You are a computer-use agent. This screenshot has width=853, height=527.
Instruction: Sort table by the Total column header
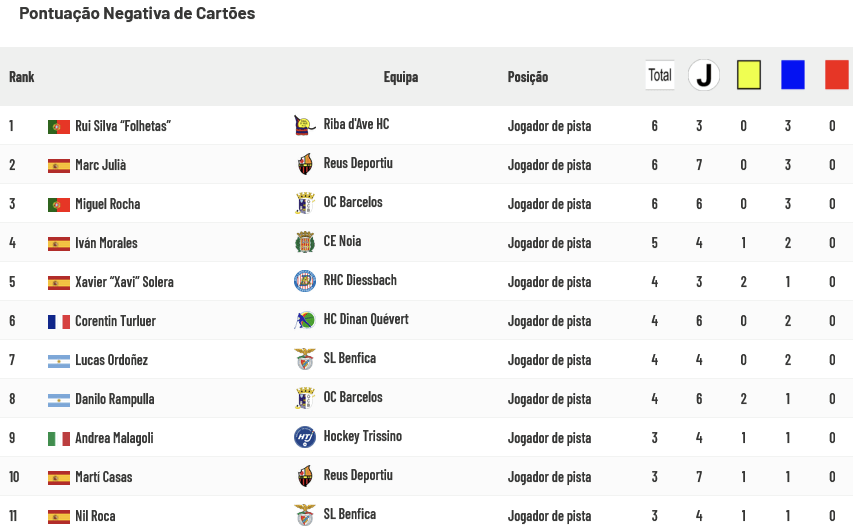[660, 75]
